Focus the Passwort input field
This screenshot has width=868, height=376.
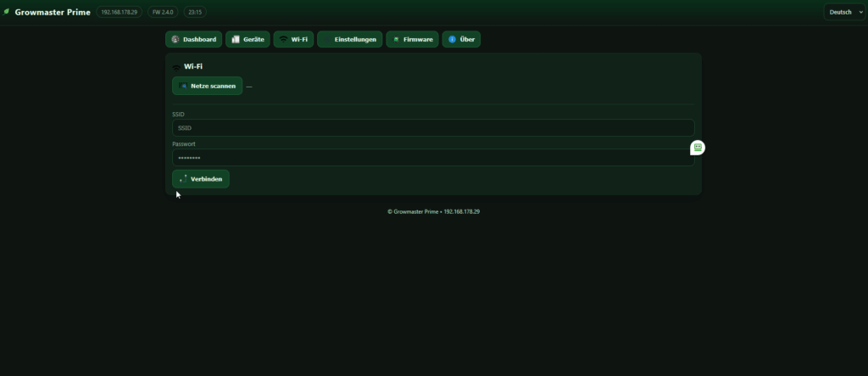(433, 158)
